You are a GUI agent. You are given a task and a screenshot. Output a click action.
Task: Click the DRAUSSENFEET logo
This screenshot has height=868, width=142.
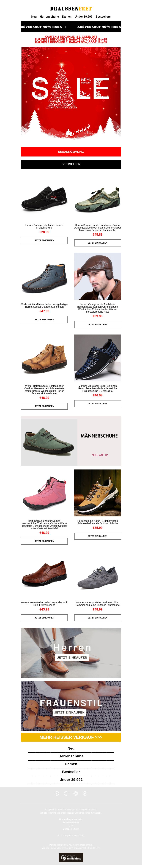71,9
